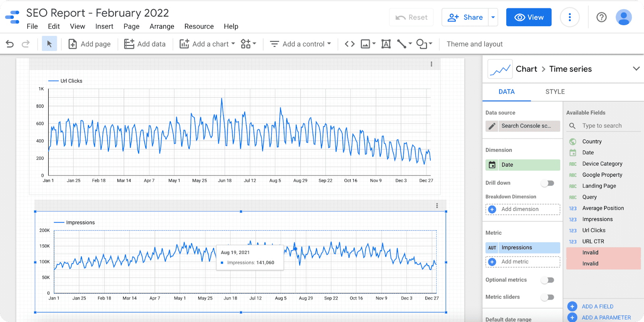
Task: Click the blue View button
Action: coord(528,17)
